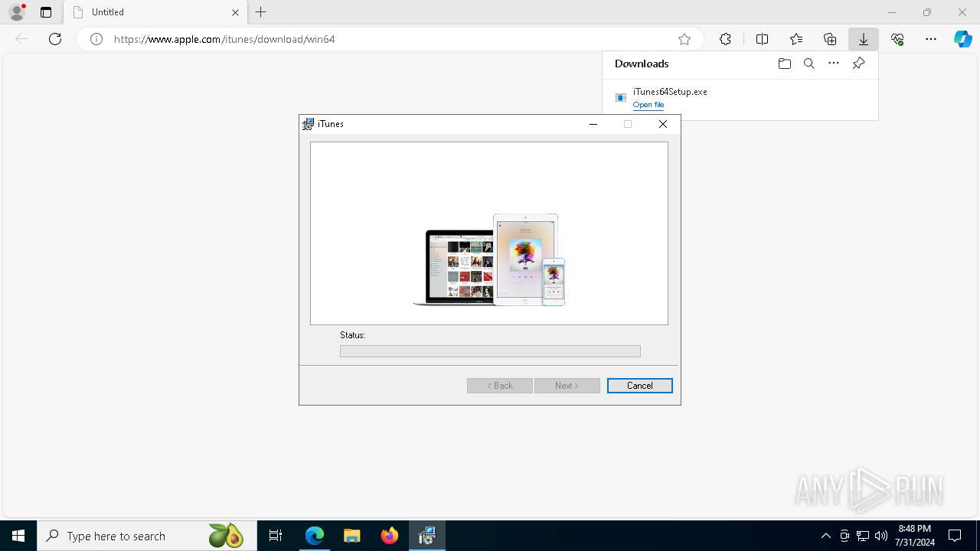This screenshot has height=551, width=980.
Task: Open more options in Downloads panel
Action: pos(834,64)
